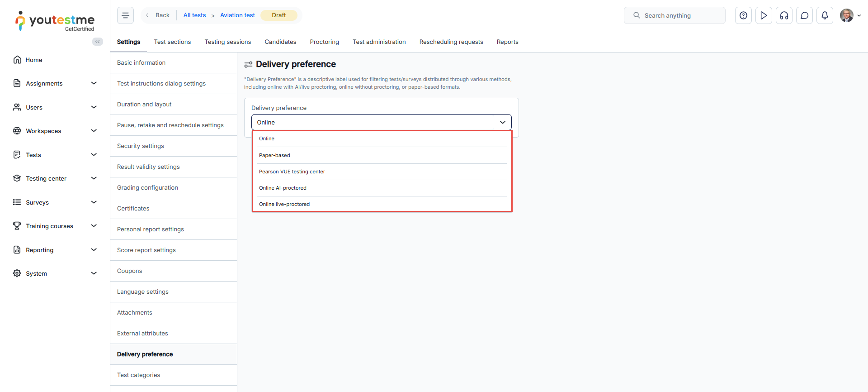
Task: Click the System gear icon
Action: (17, 273)
